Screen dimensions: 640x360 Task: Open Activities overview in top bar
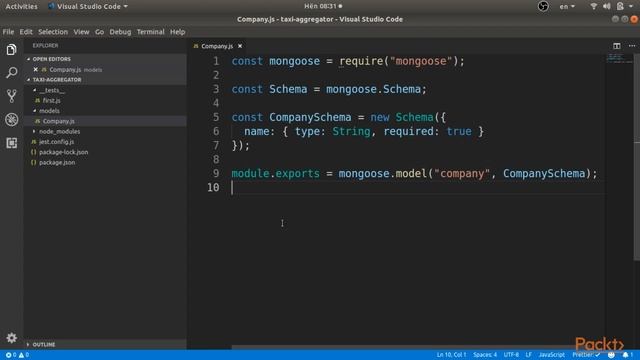pos(21,6)
